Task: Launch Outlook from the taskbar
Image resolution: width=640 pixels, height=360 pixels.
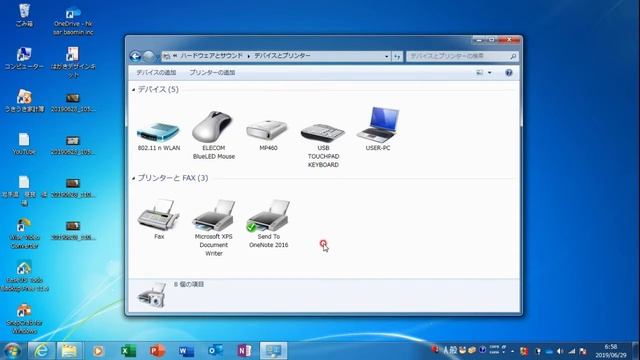Action: click(215, 351)
